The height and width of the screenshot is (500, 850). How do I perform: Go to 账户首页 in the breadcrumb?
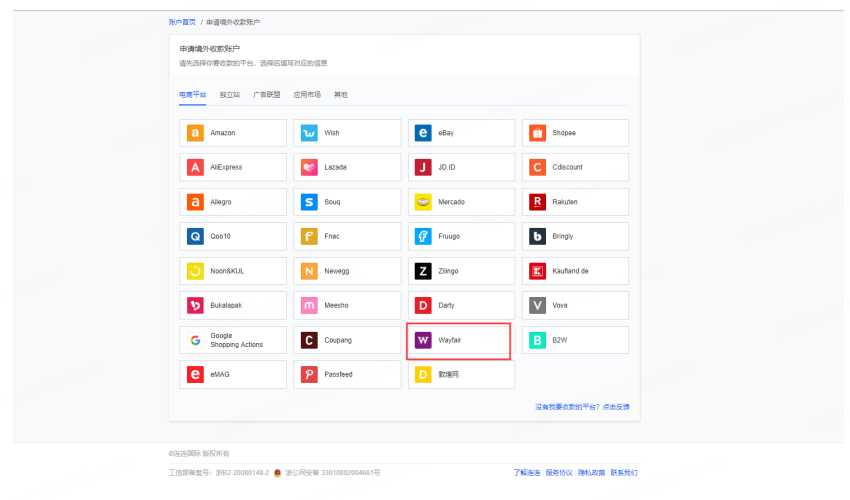click(183, 21)
